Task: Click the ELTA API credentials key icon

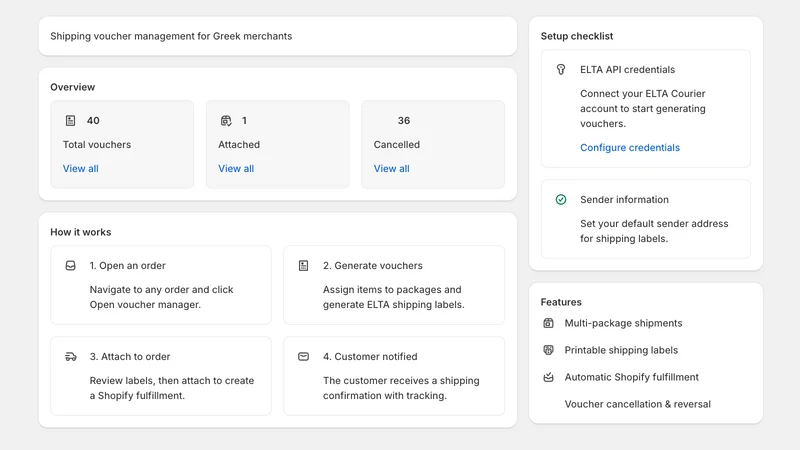Action: [561, 69]
